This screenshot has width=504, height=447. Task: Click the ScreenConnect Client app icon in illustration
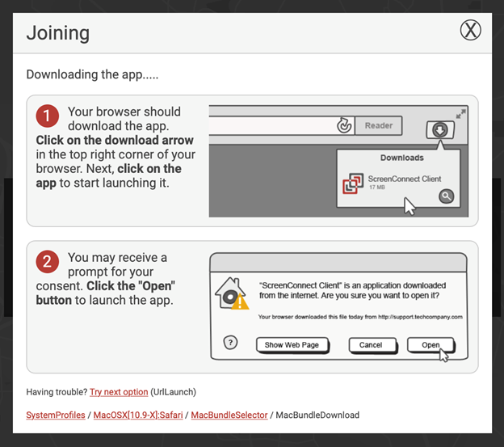pos(353,183)
